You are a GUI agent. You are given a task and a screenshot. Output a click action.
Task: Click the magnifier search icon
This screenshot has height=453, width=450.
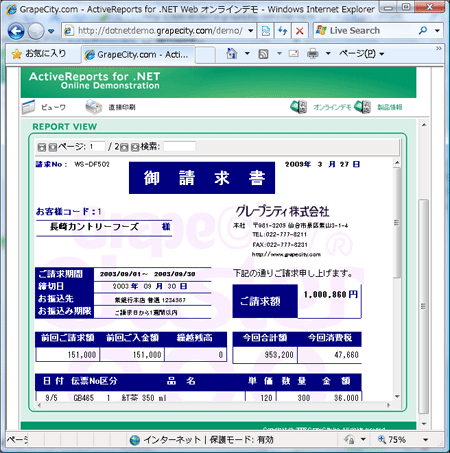423,31
